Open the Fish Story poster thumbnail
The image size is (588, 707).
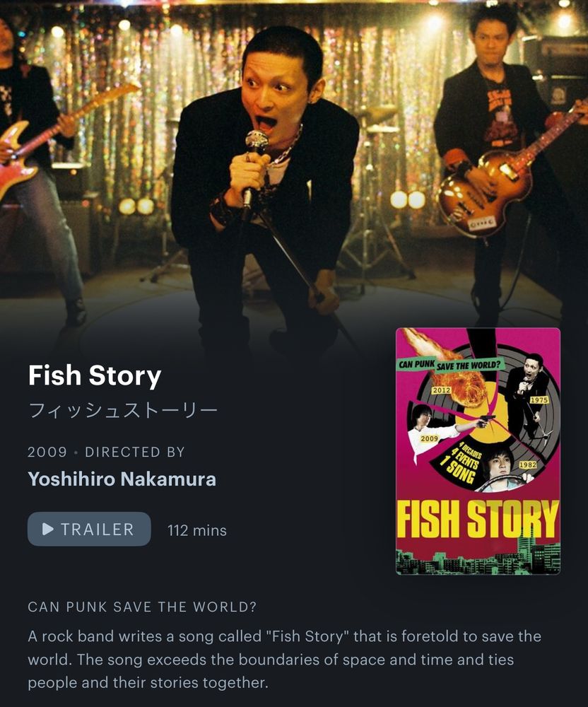[x=478, y=451]
